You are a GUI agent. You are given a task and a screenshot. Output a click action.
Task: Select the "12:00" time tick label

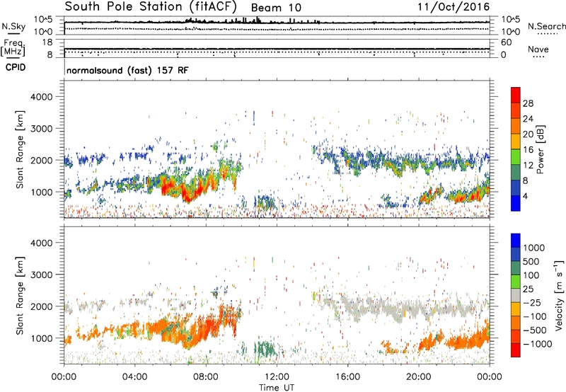pyautogui.click(x=277, y=377)
